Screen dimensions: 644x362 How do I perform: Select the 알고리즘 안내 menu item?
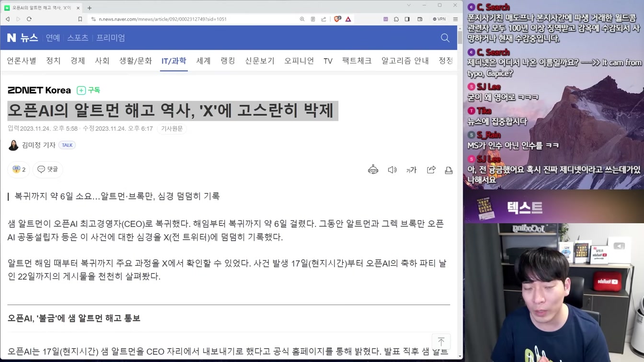click(x=405, y=61)
